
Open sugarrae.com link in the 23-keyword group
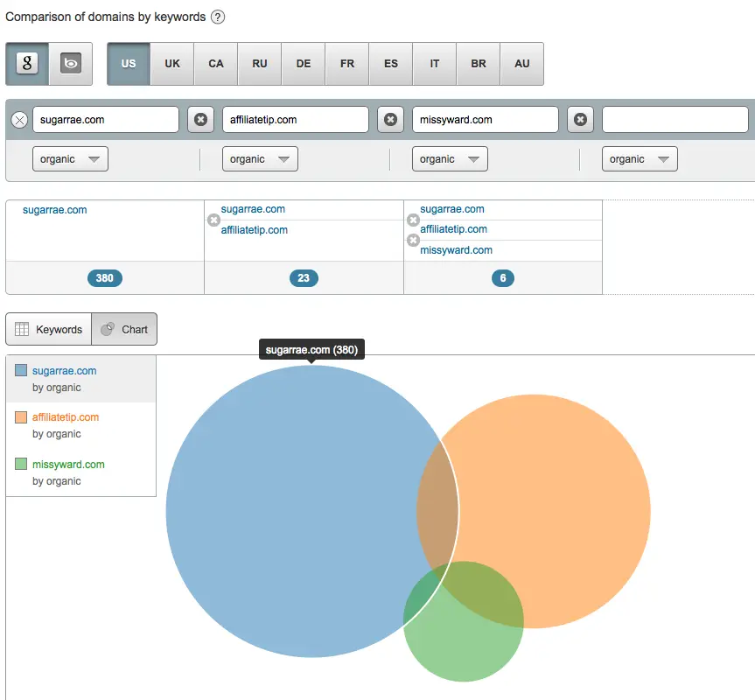[253, 209]
